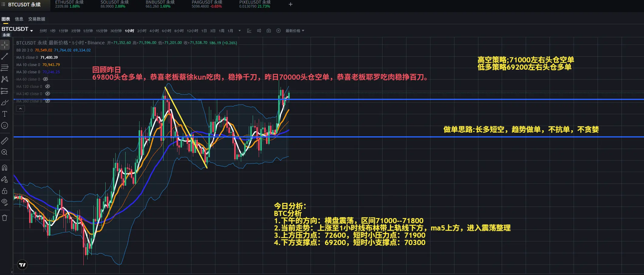Select the brush drawing tool
The width and height of the screenshot is (644, 275).
pyautogui.click(x=5, y=103)
